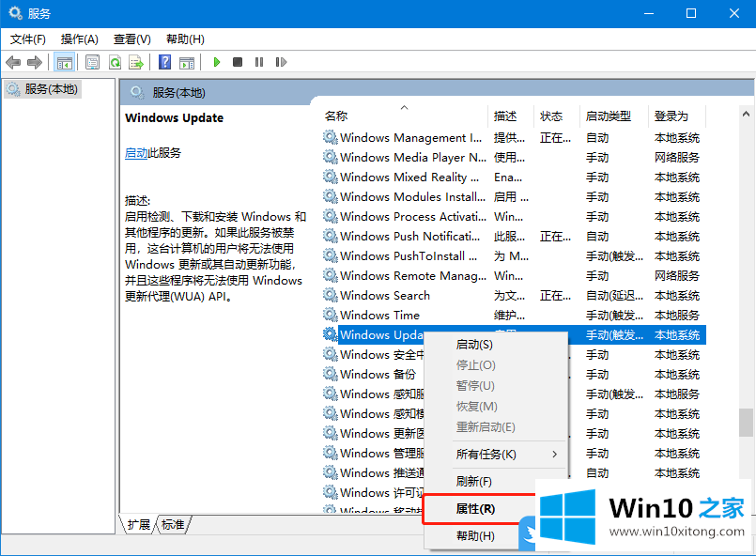The height and width of the screenshot is (556, 756).
Task: Select Windows Remote Manag... service
Action: [x=413, y=276]
